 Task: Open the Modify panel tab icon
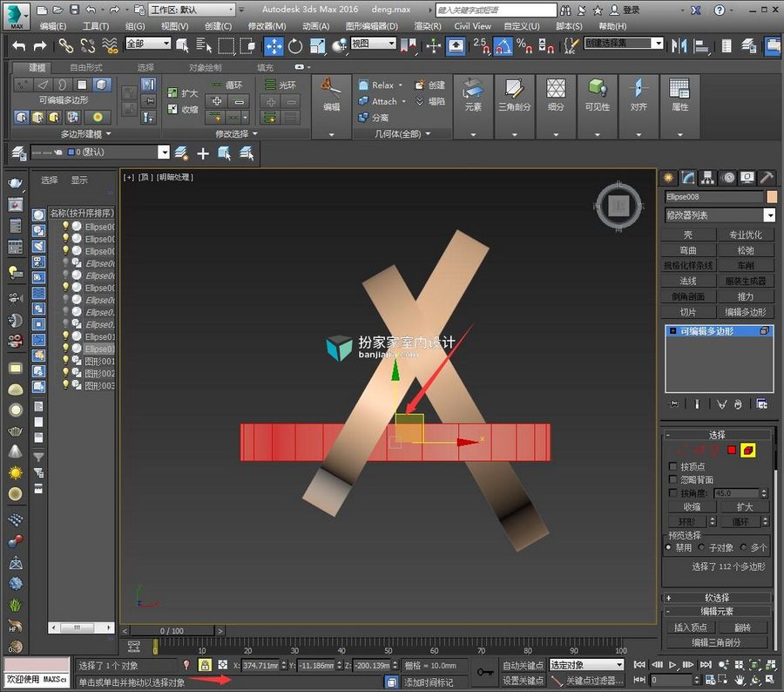point(687,178)
